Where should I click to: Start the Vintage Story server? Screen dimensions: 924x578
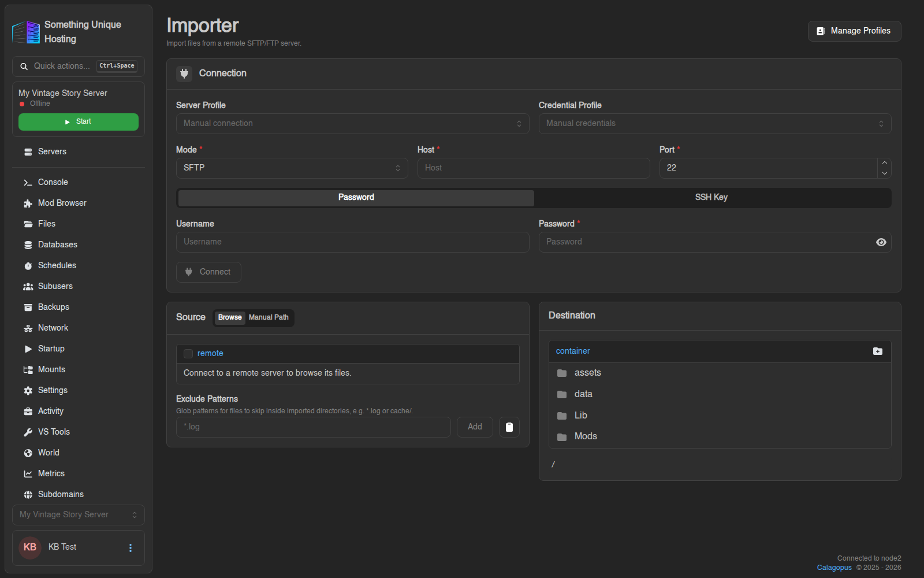(x=79, y=122)
